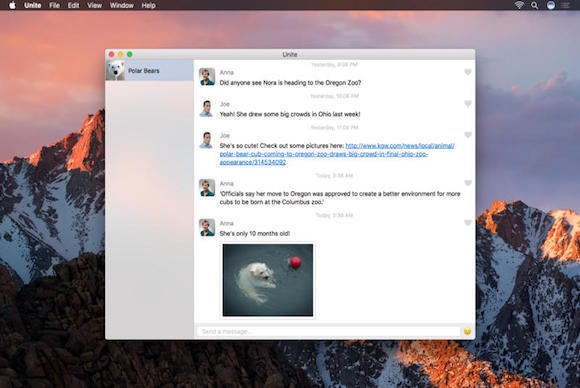Open Spotlight search magnifier icon

coord(535,5)
